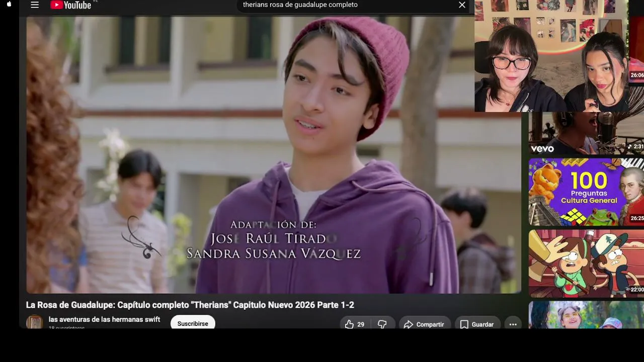Open Gravity Falls cartoon video thumbnail
The width and height of the screenshot is (644, 362).
[586, 263]
